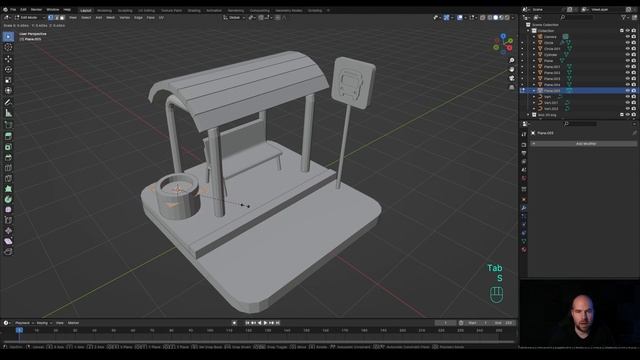Jump to the last frame
This screenshot has height=360, width=640.
(x=278, y=323)
